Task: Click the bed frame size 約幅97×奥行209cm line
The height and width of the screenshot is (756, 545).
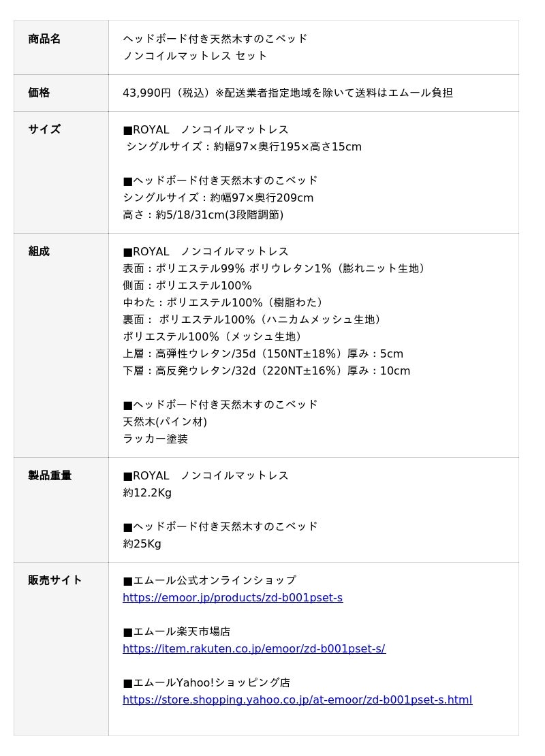Action: click(218, 198)
